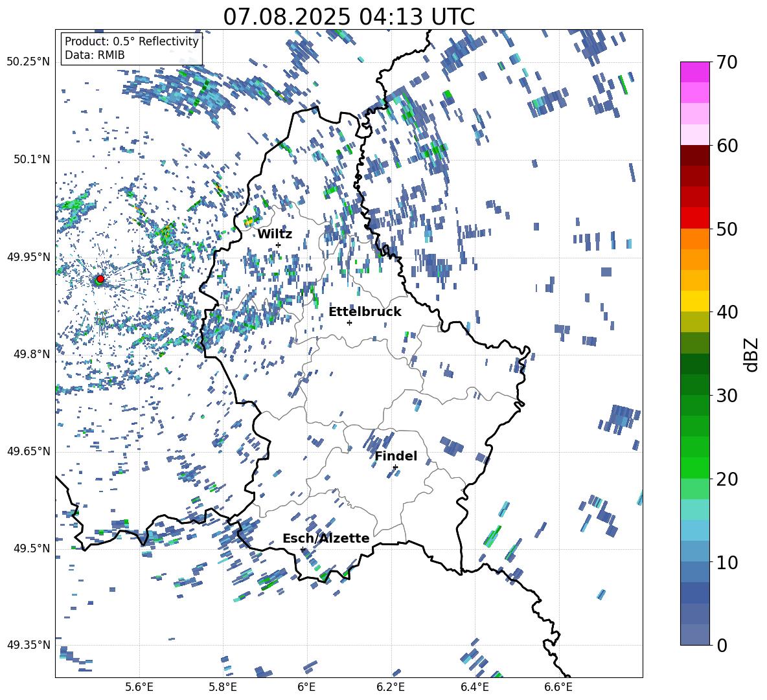Click the 'Product: 0.5° Reflectivity' text
Image resolution: width=767 pixels, height=700 pixels.
click(x=132, y=41)
